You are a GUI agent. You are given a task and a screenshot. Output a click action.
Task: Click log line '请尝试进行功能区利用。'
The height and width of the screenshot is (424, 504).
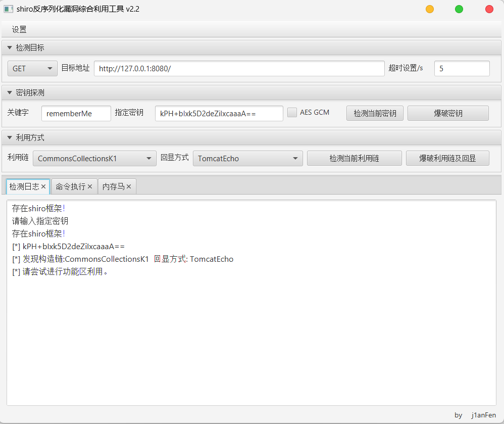65,271
